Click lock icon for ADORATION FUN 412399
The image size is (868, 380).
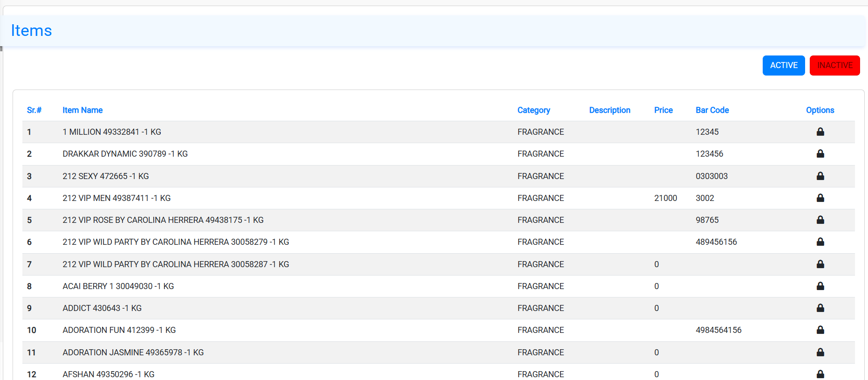820,330
